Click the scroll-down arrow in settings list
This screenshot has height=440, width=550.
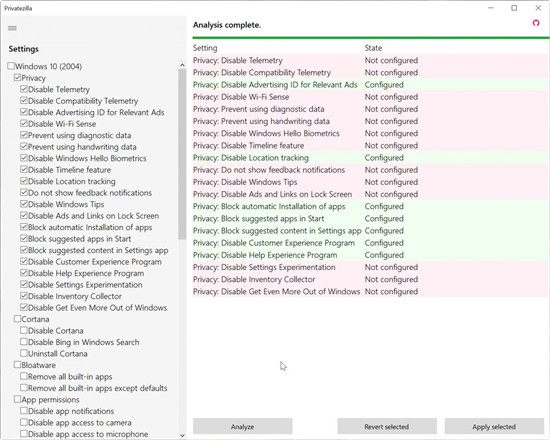coord(182,435)
